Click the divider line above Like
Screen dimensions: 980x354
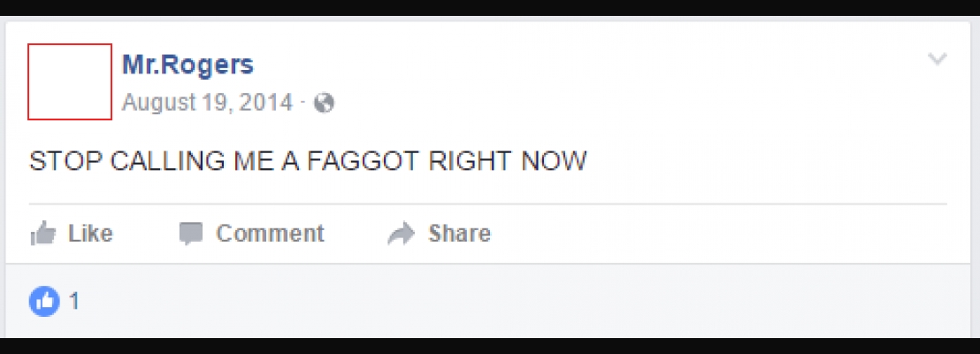(x=487, y=204)
